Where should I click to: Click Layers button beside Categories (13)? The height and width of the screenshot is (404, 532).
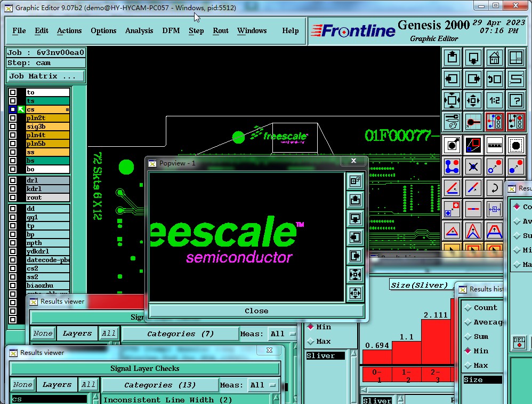coord(57,385)
